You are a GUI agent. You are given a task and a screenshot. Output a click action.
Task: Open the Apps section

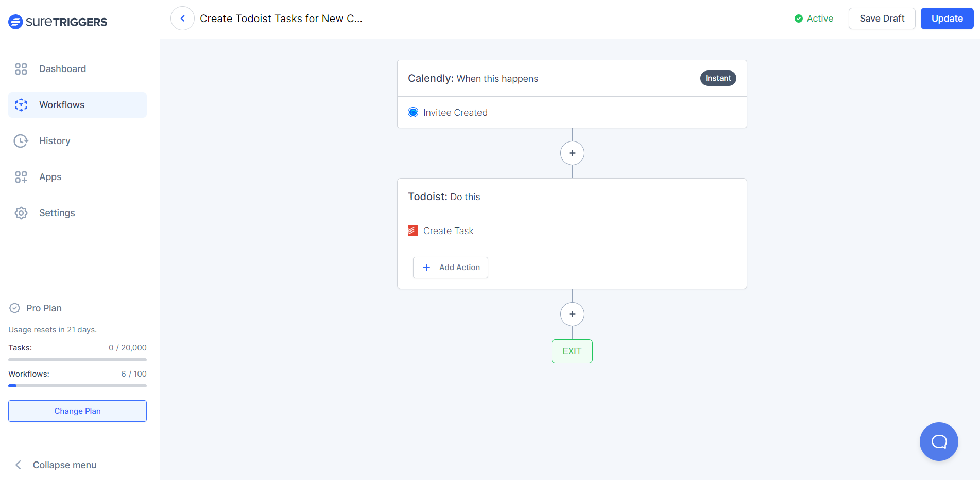tap(49, 176)
